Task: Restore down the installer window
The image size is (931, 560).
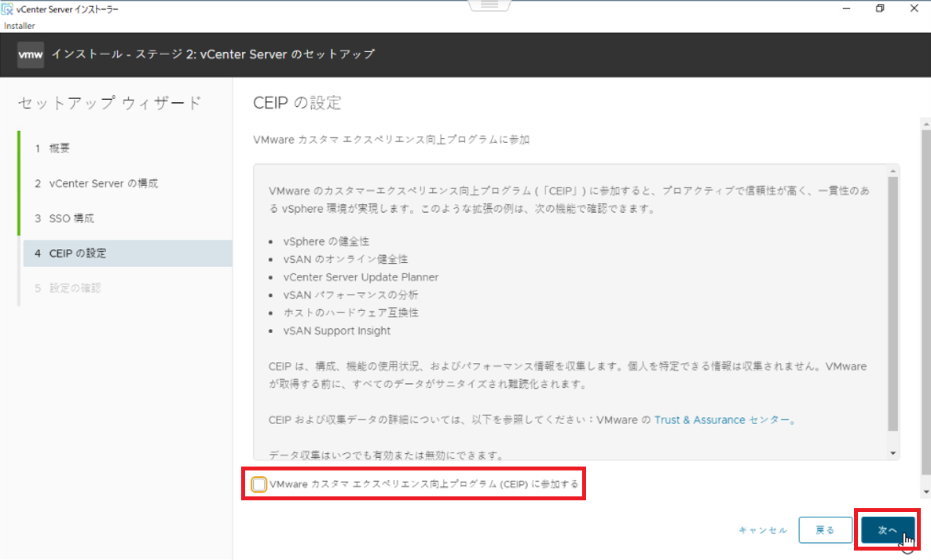Action: coord(880,9)
